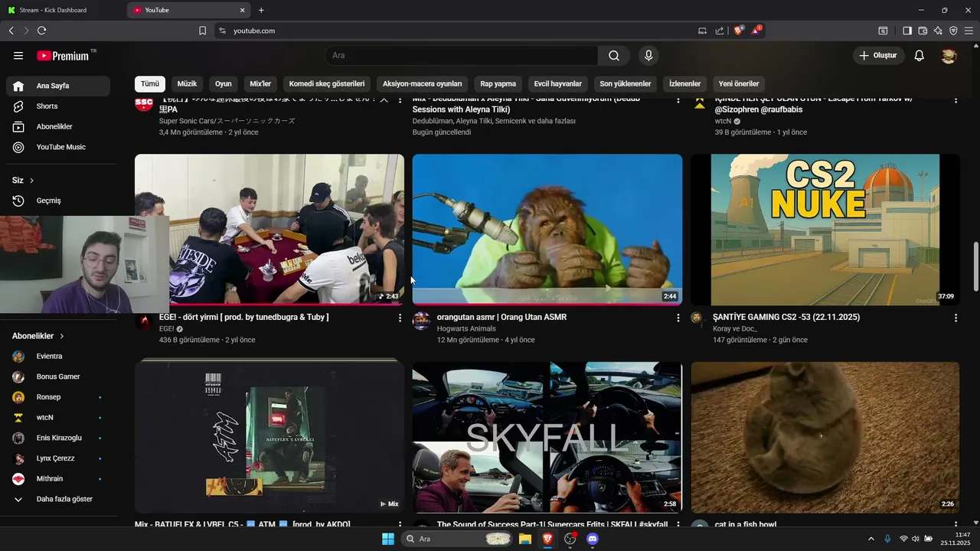
Task: Select the Evcil hayvanlar filter chip
Action: (x=558, y=83)
